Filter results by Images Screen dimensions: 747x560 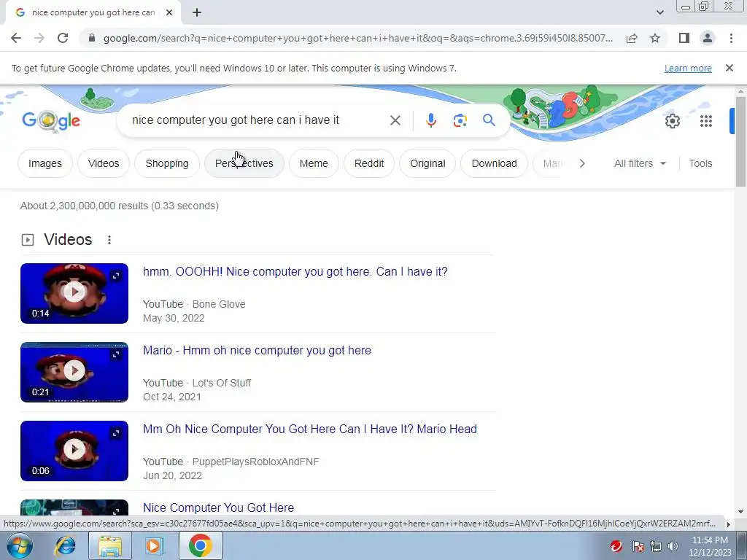(x=44, y=163)
